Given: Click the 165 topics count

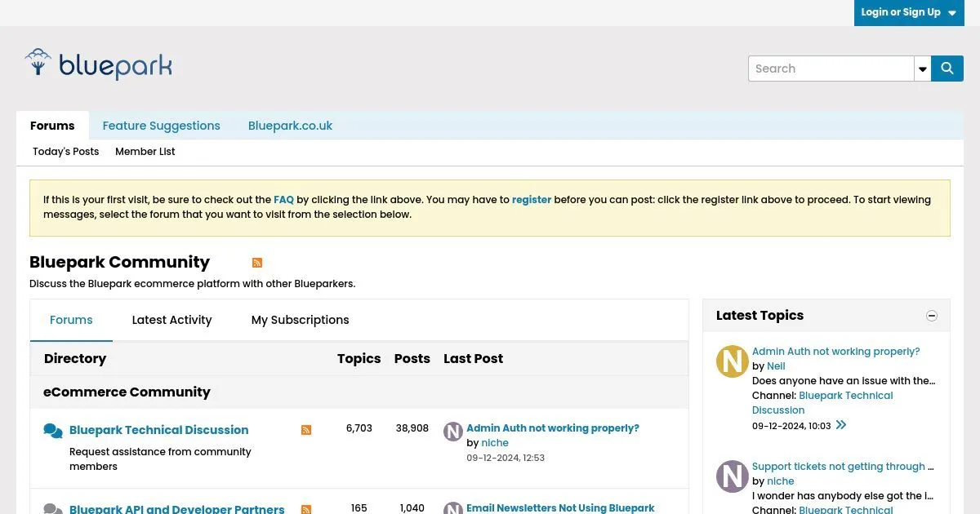Looking at the screenshot, I should pos(359,508).
